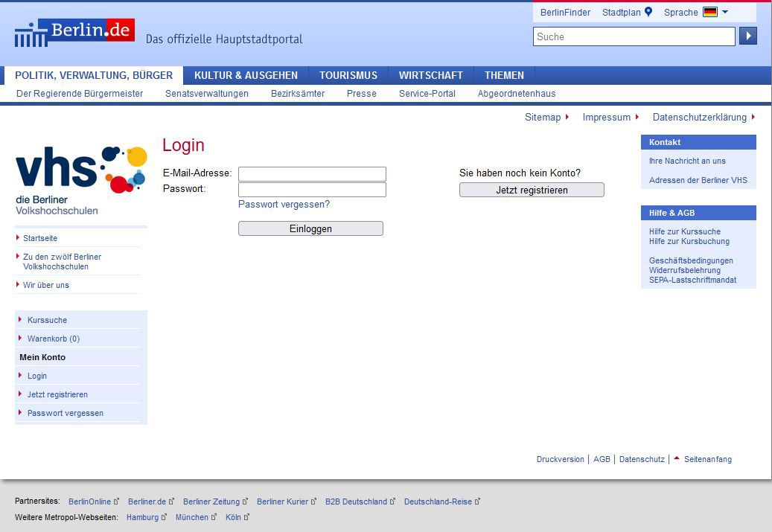The width and height of the screenshot is (772, 532).
Task: Click the Seitenanfang up arrow icon
Action: 677,458
